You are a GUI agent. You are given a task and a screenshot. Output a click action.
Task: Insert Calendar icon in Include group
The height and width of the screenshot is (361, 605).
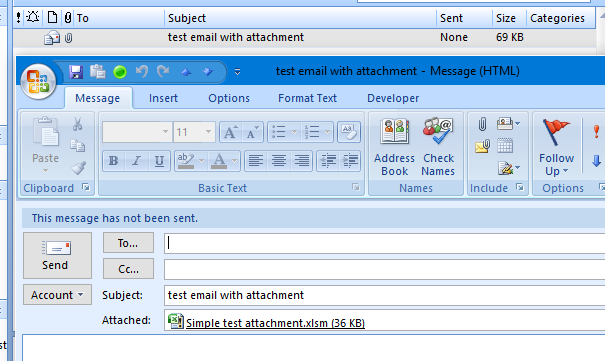(505, 146)
